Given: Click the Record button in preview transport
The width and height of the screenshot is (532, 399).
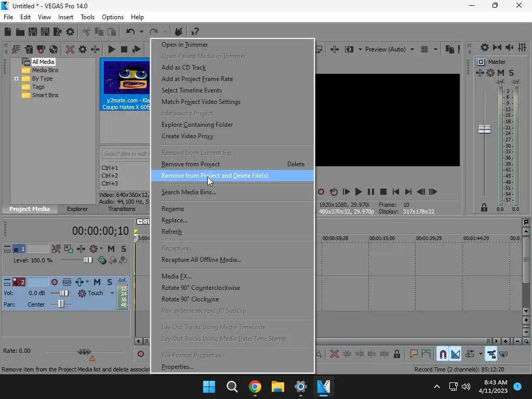Looking at the screenshot, I should pos(321,192).
